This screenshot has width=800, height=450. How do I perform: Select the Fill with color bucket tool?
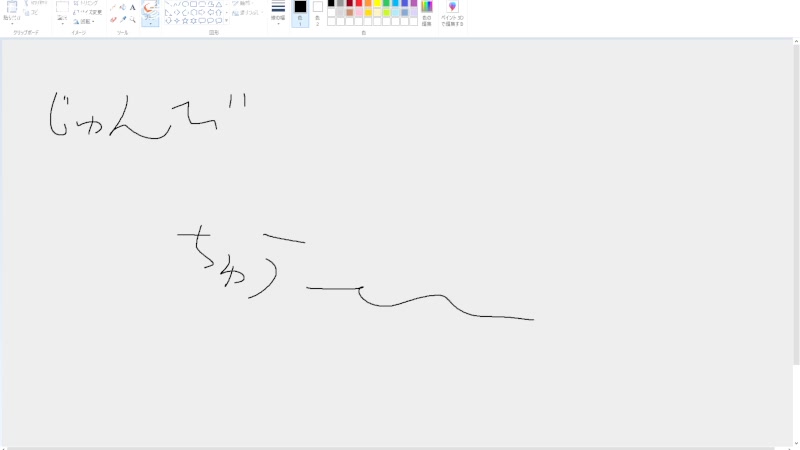123,7
